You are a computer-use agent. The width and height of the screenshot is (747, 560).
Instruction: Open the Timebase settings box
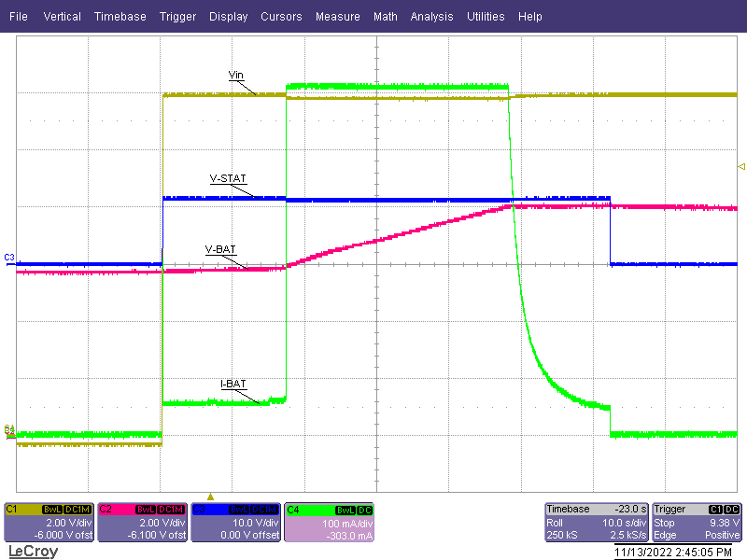coord(596,523)
